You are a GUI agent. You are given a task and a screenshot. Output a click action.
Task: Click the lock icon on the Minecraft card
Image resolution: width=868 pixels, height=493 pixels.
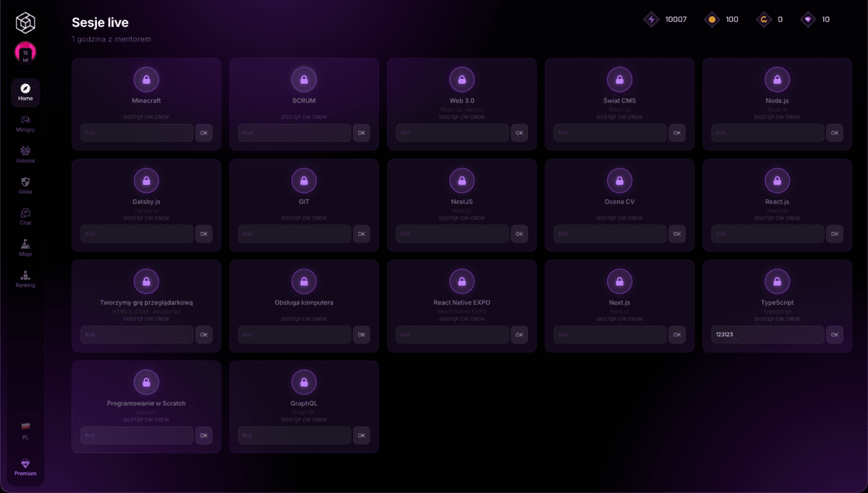tap(146, 80)
